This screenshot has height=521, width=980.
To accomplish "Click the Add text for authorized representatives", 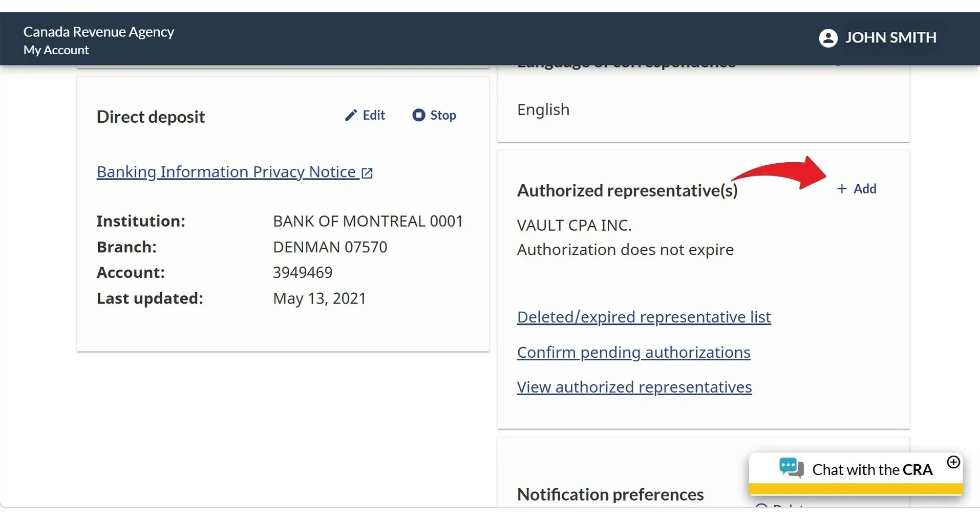I will click(865, 189).
